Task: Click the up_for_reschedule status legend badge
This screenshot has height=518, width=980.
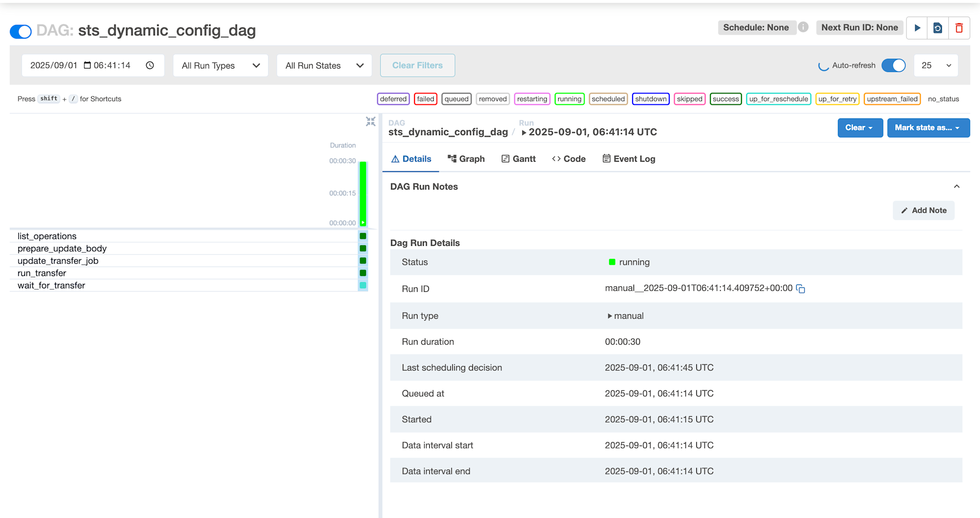Action: 779,99
